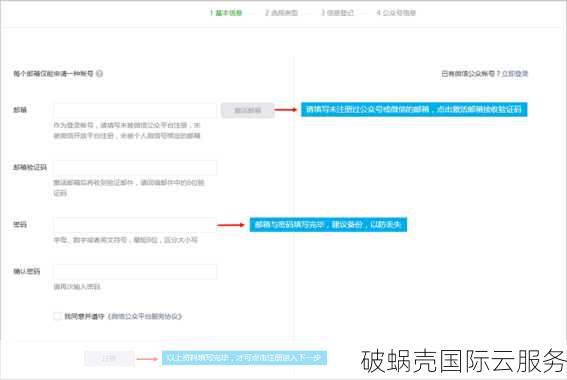Click the 注册 register button
The height and width of the screenshot is (380, 567).
tap(109, 358)
